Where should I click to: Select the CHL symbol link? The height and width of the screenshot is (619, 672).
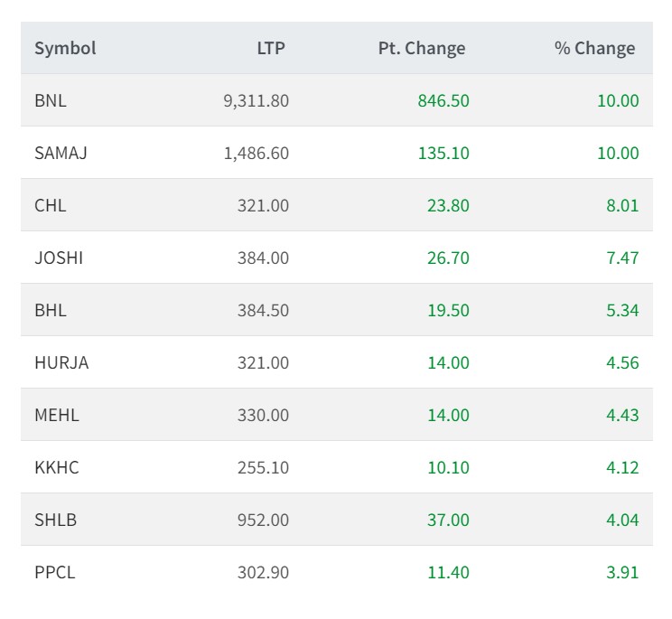click(51, 205)
